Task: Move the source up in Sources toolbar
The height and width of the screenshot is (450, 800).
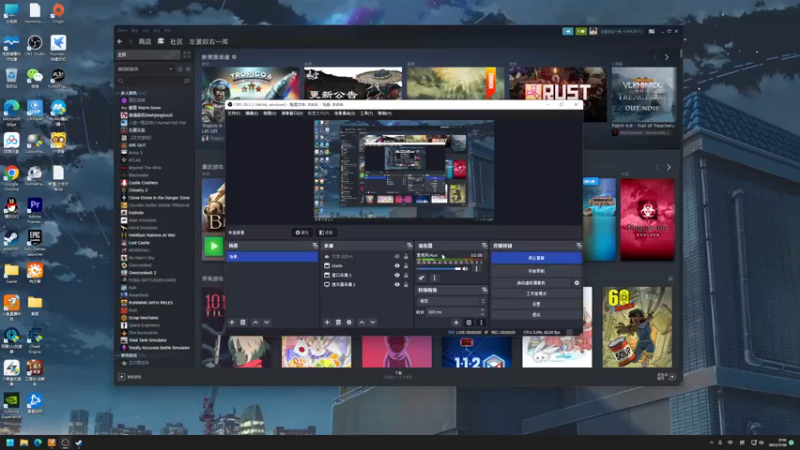Action: point(362,322)
